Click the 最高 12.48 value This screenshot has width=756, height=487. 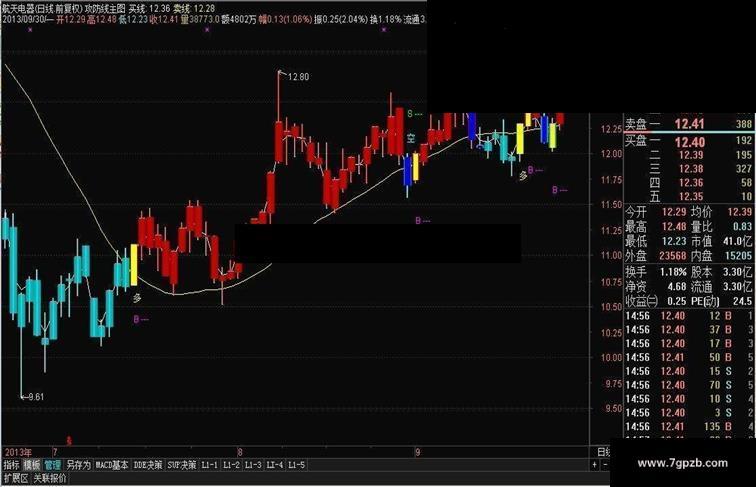coord(674,226)
